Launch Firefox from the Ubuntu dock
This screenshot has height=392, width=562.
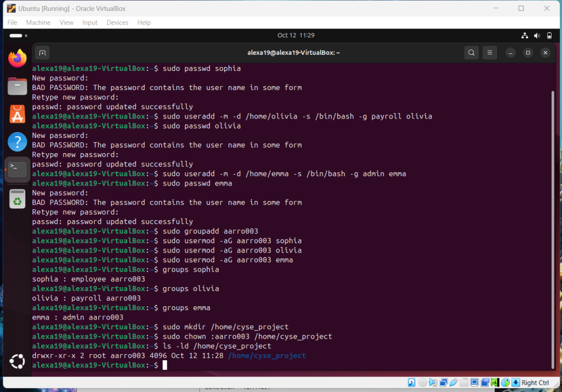point(17,58)
